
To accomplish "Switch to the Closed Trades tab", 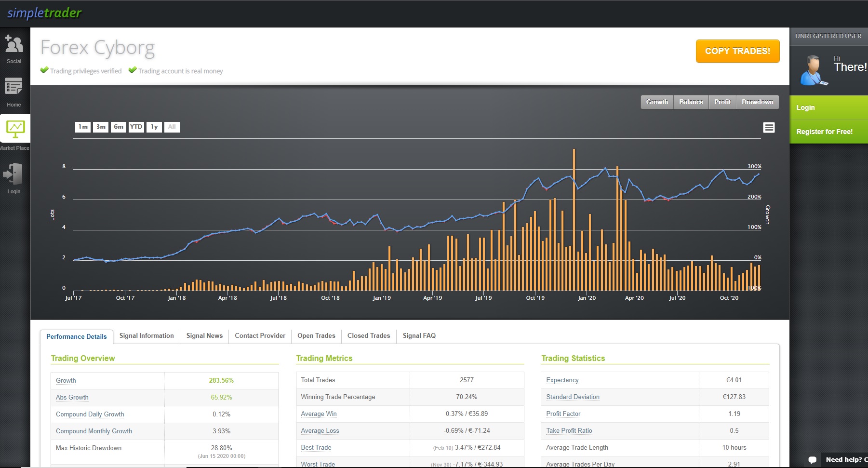I will pos(369,336).
